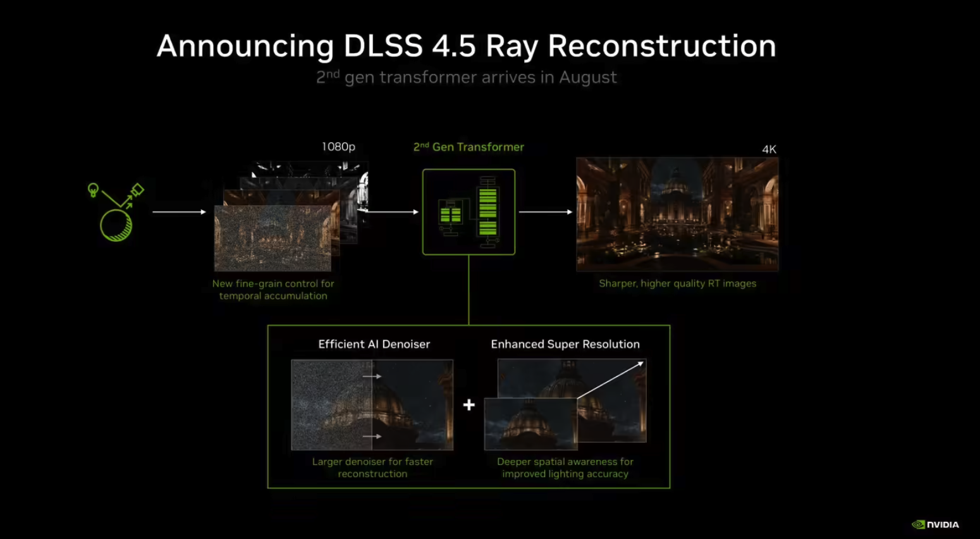Viewport: 980px width, 539px height.
Task: Click the subtitle '2nd gen transformer arrives in August'
Action: pos(467,77)
